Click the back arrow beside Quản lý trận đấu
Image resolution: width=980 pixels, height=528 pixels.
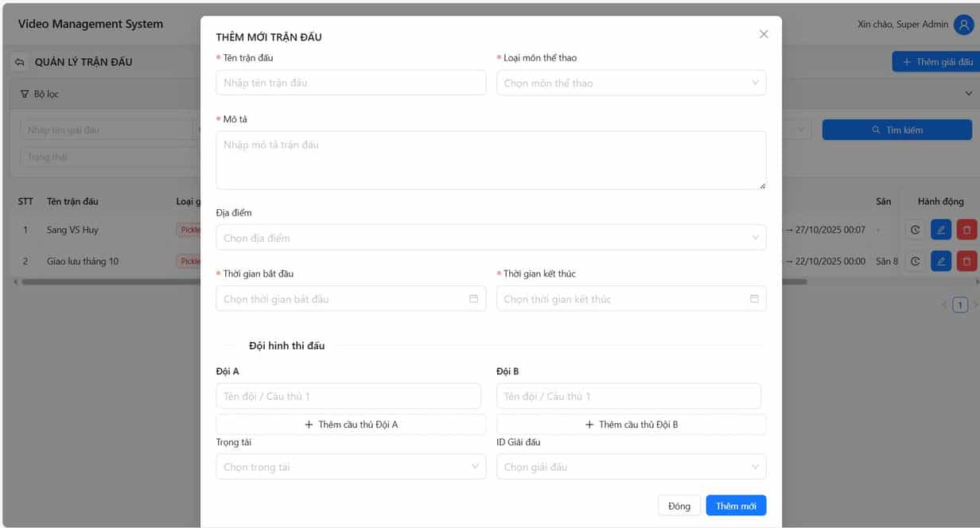[x=20, y=62]
